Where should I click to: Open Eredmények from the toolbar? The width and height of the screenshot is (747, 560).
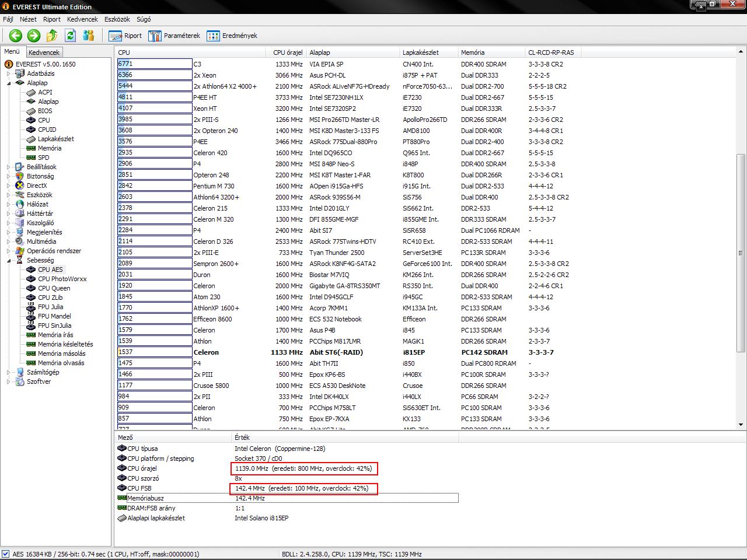tap(232, 36)
